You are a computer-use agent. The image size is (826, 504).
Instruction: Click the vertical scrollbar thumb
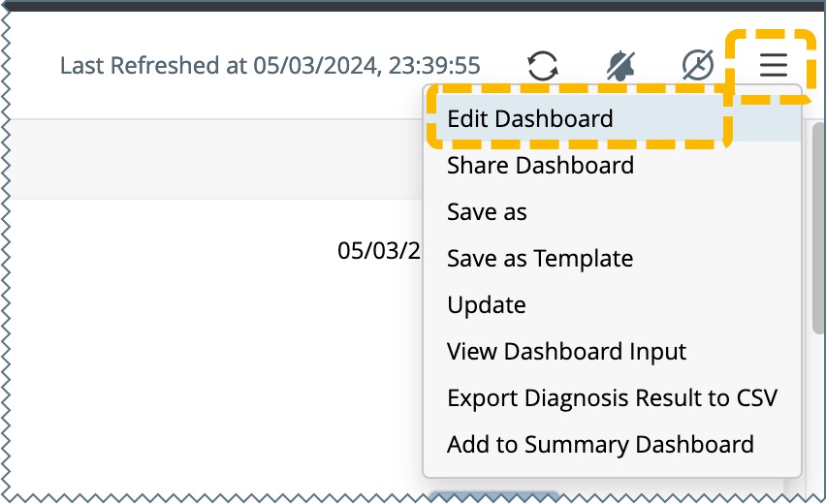pos(818,228)
